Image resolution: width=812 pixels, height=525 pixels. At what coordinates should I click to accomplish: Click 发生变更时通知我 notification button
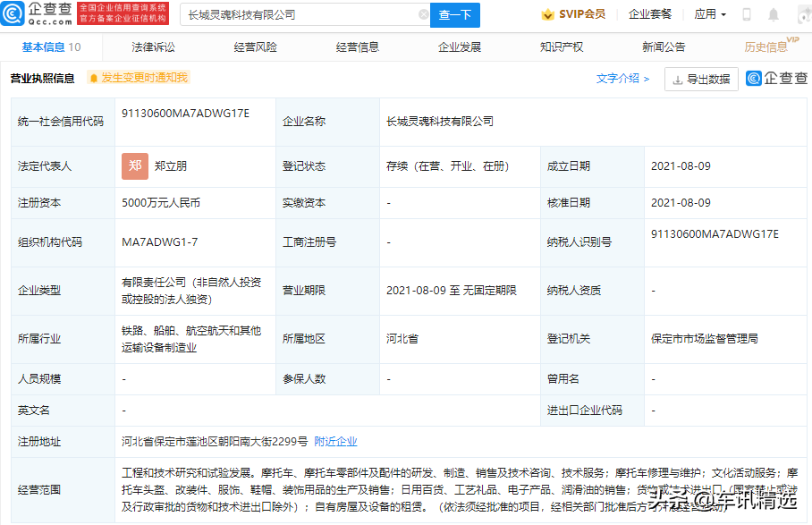139,78
